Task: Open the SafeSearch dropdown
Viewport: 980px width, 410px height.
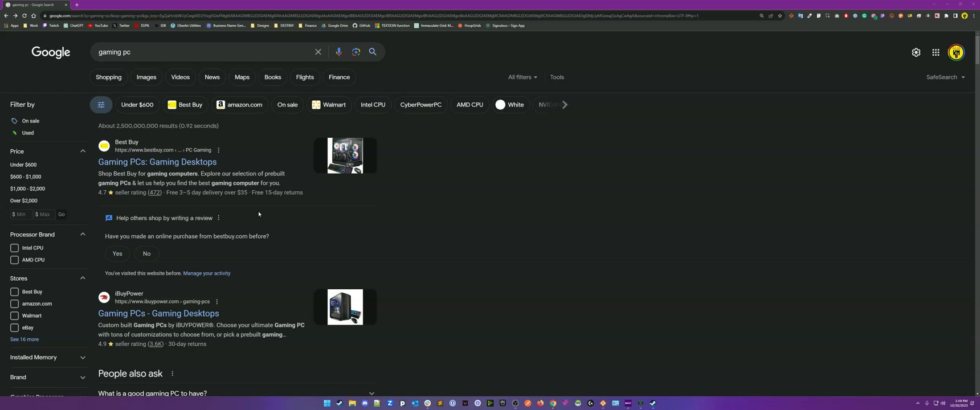Action: [x=946, y=77]
